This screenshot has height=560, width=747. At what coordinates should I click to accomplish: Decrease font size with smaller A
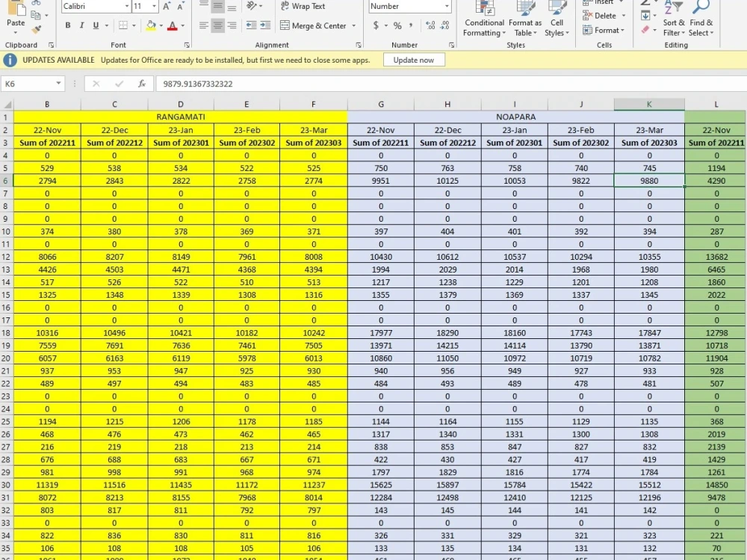(181, 6)
